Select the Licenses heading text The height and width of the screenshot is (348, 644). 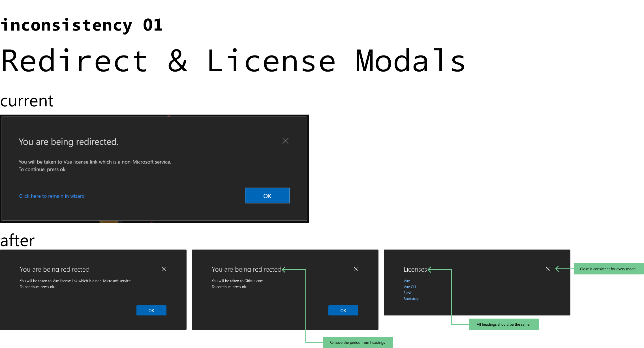coord(415,269)
